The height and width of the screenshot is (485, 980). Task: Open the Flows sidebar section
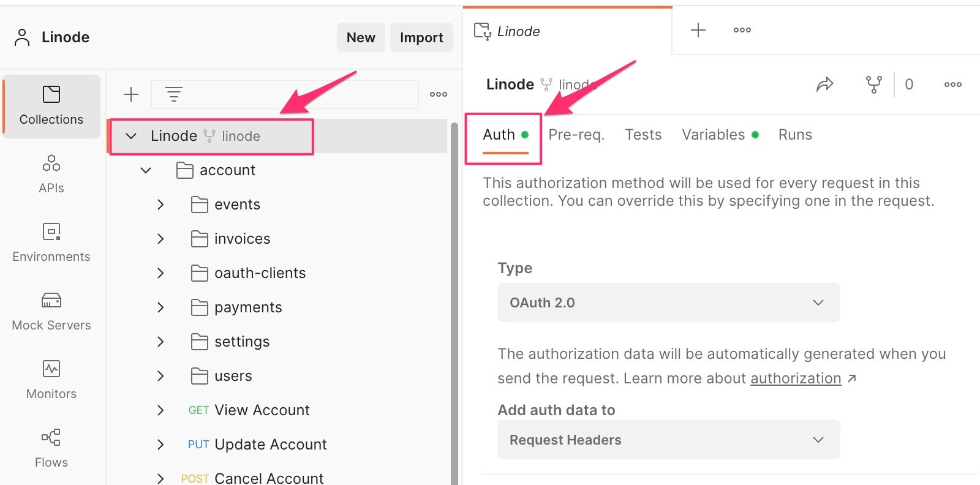pyautogui.click(x=51, y=448)
